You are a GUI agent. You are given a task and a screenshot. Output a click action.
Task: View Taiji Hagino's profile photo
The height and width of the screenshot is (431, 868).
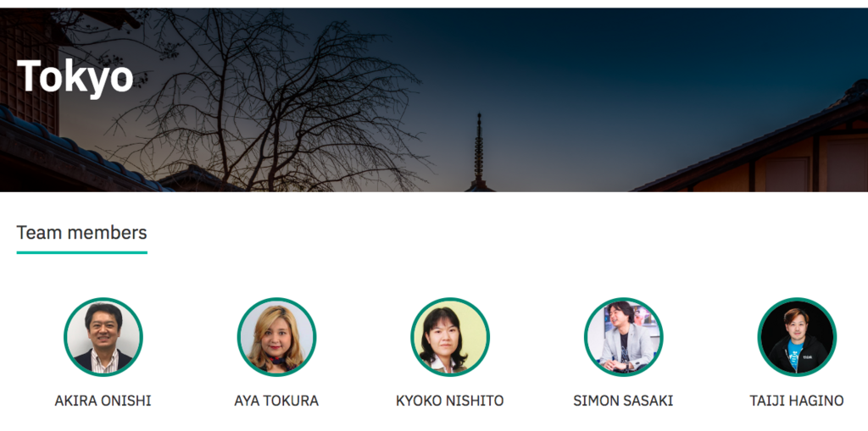(x=797, y=337)
